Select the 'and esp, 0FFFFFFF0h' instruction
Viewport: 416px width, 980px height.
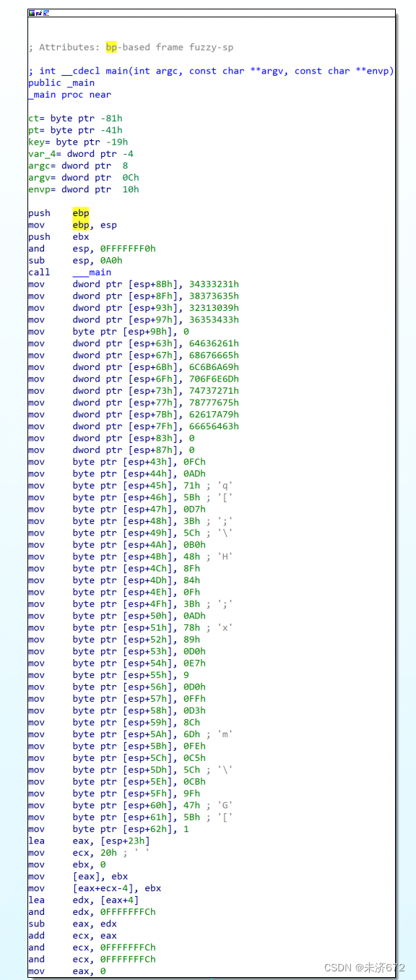tap(92, 249)
